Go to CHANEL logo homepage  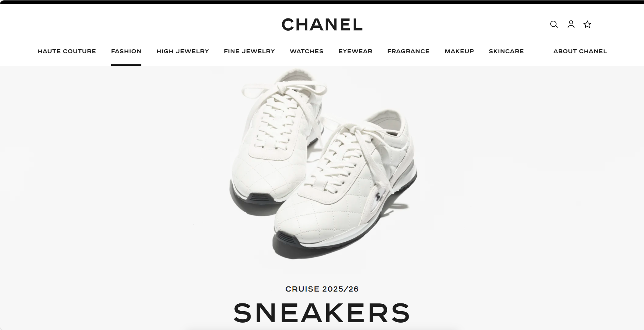[322, 25]
